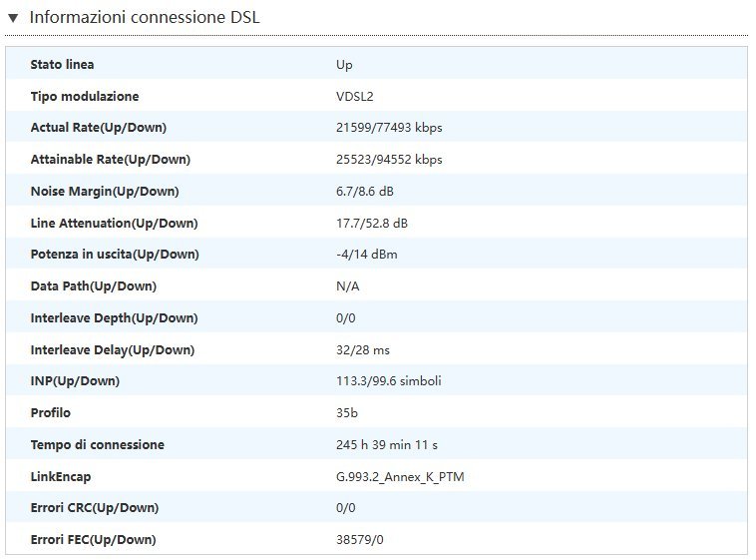Viewport: 756px width, 560px height.
Task: Click the INP 113.3/99.6 simboli value
Action: (389, 381)
